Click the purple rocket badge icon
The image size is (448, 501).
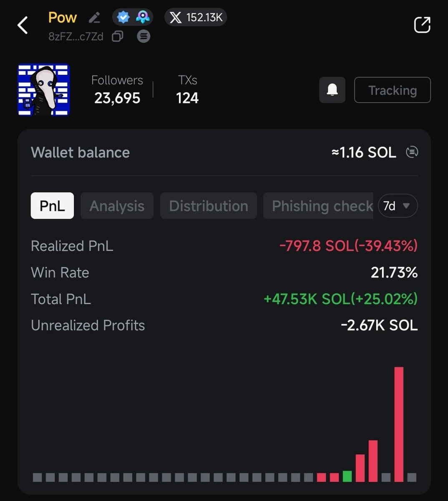pos(143,18)
